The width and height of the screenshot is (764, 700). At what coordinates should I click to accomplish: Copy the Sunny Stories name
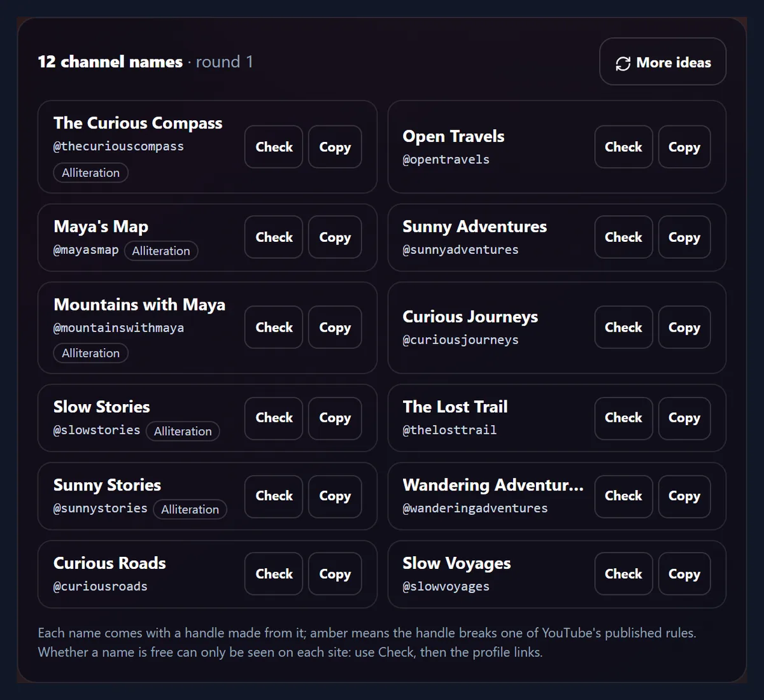tap(335, 496)
